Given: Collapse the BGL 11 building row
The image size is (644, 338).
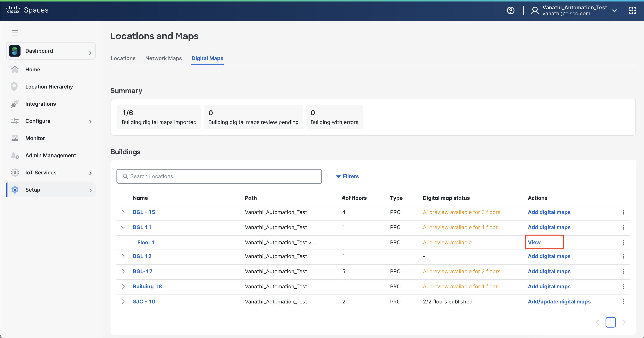Looking at the screenshot, I should [123, 227].
